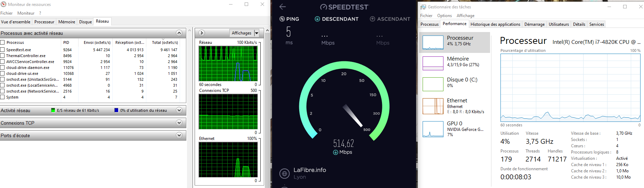Click the green E/S réseau legend swatch
This screenshot has height=188, width=644.
[x=53, y=110]
